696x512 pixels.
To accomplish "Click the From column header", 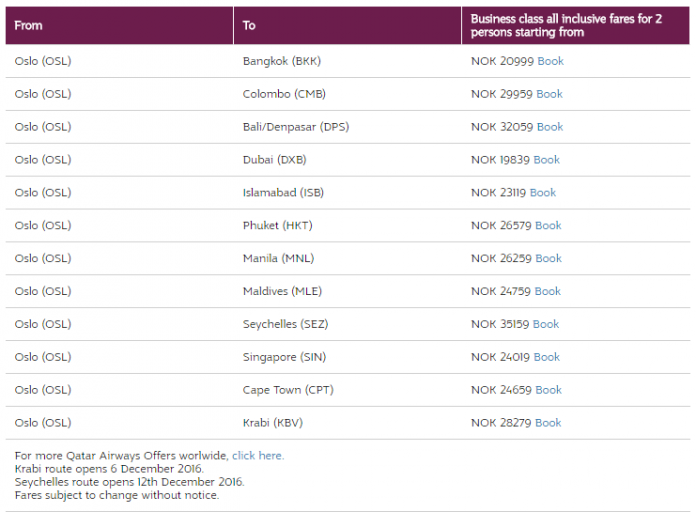I will coord(29,25).
